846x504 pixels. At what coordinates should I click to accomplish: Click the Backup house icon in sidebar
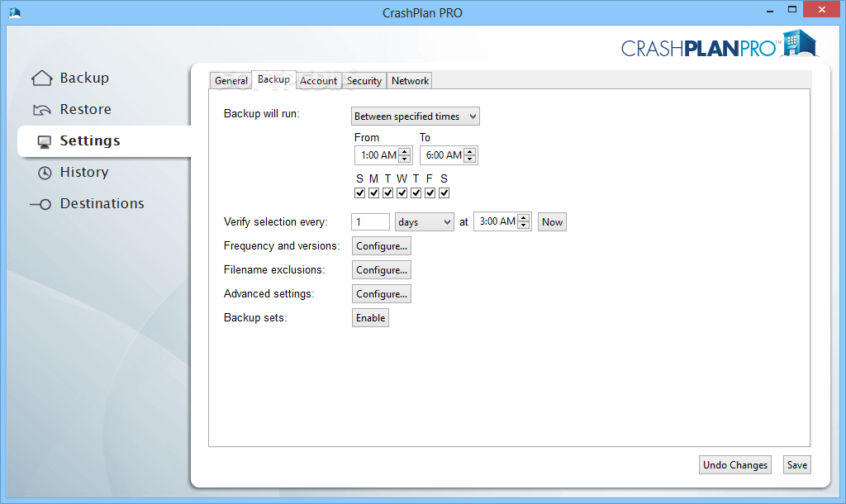point(41,78)
